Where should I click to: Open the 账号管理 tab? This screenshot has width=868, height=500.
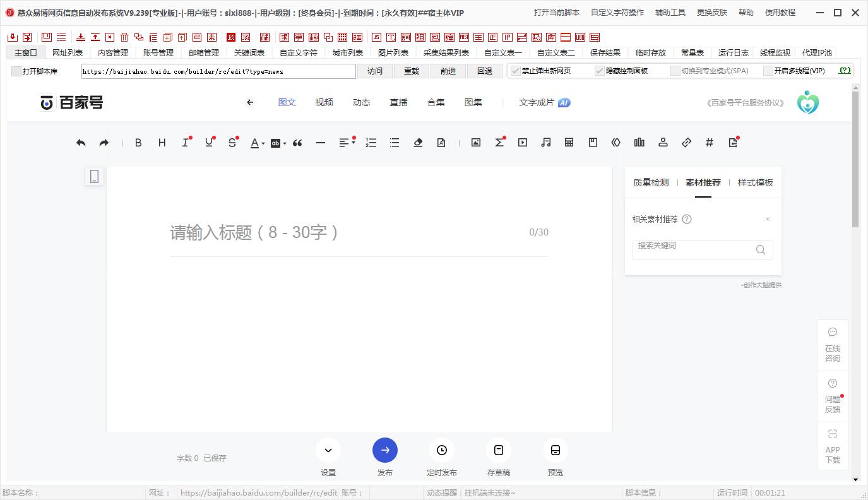click(158, 53)
